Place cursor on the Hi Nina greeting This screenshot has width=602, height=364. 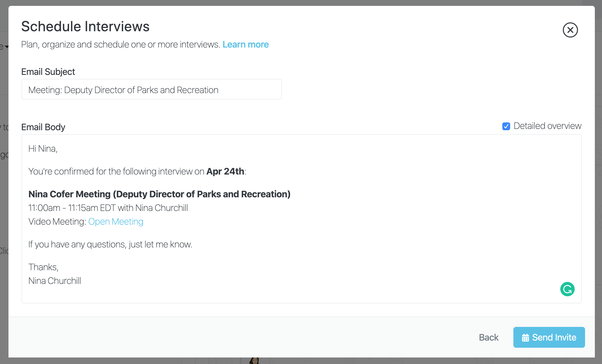43,149
